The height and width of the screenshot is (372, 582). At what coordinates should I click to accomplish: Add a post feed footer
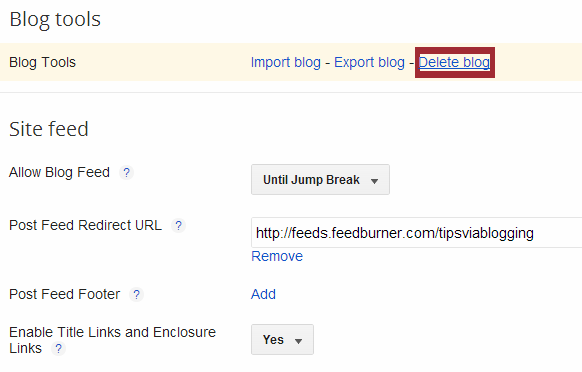[x=263, y=294]
